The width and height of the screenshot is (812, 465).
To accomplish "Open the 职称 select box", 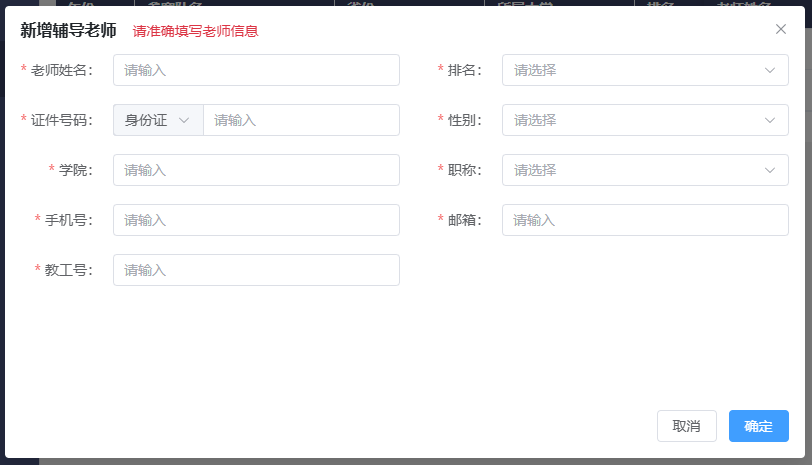I will [x=630, y=170].
